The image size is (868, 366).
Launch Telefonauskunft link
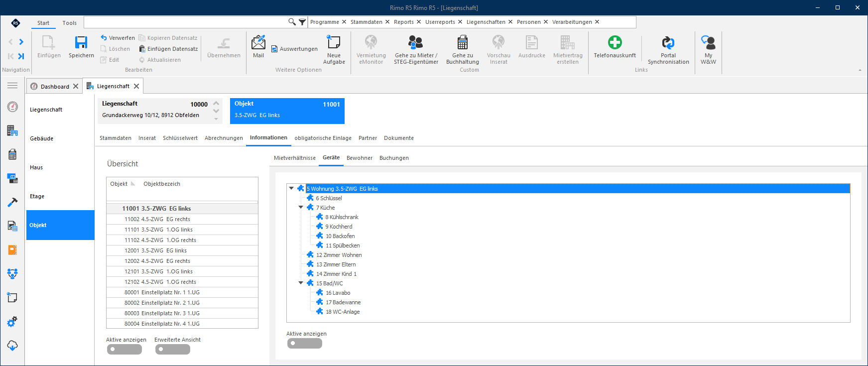pyautogui.click(x=615, y=47)
